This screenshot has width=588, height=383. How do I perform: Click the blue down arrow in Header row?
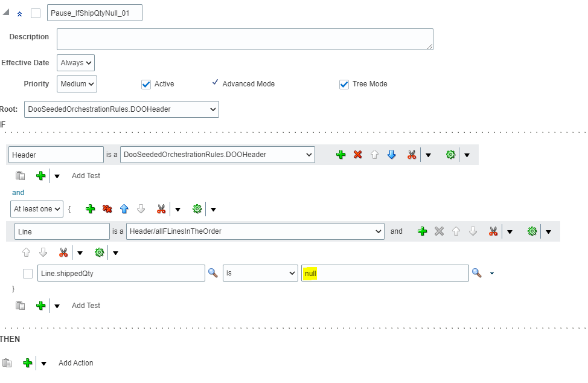tap(391, 155)
